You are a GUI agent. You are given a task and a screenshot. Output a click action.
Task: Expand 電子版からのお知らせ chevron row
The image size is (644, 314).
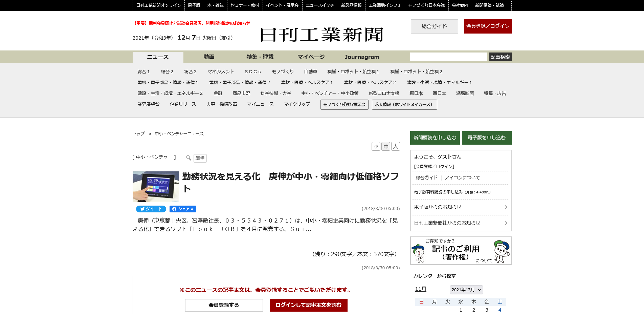[x=461, y=207]
